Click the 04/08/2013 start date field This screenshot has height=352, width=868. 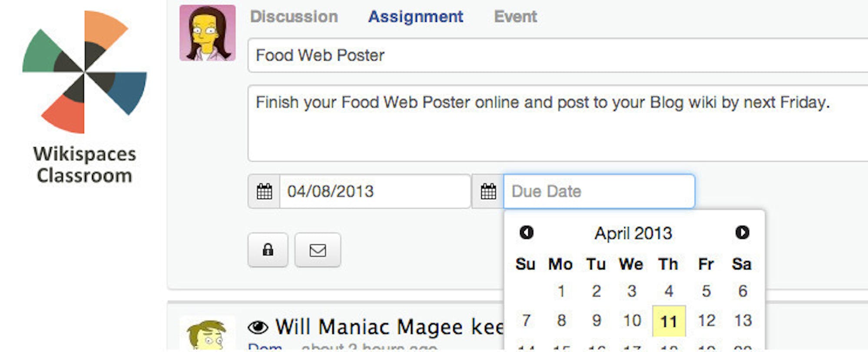pyautogui.click(x=375, y=191)
